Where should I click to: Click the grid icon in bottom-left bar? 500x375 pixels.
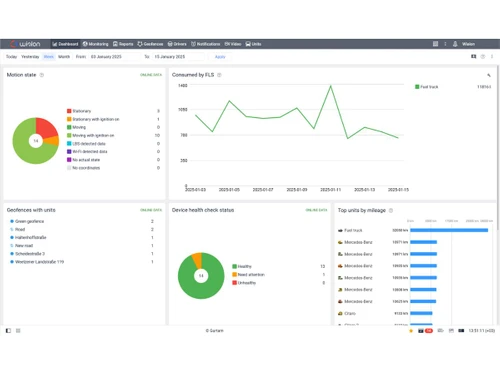18,331
